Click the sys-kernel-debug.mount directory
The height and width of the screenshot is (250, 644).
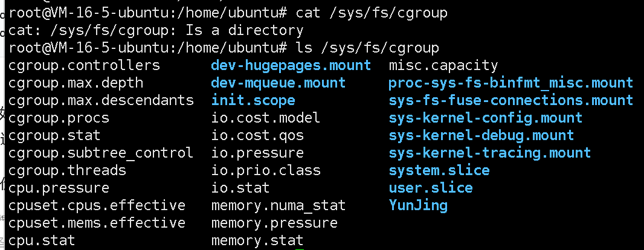pos(481,135)
